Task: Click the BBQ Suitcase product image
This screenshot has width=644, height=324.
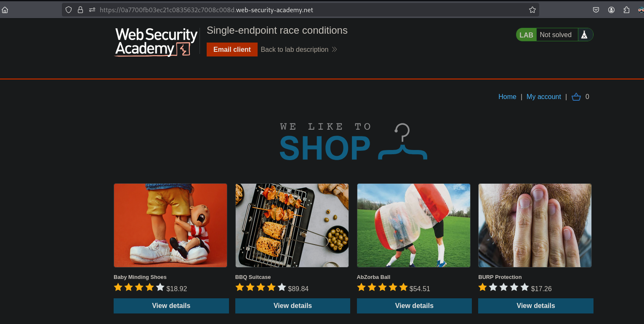Action: coord(292,225)
